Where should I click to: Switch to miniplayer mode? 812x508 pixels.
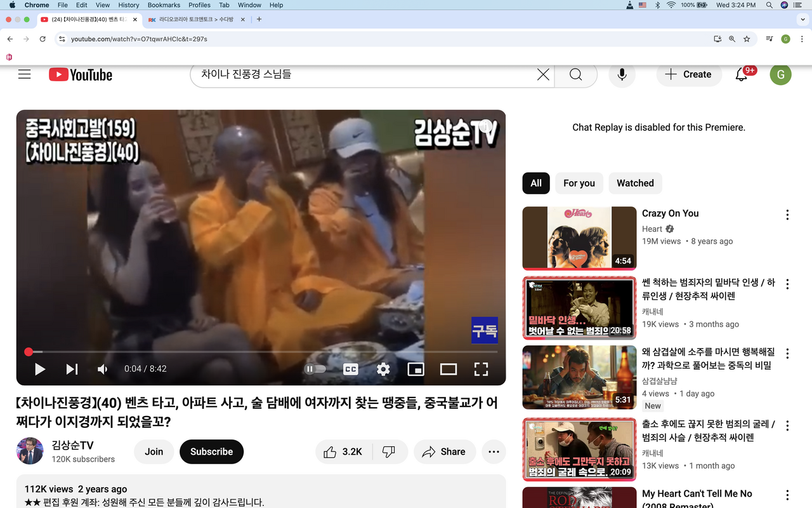416,369
